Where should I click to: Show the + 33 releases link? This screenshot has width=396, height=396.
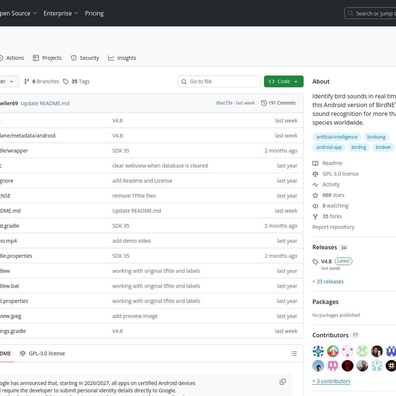click(328, 282)
